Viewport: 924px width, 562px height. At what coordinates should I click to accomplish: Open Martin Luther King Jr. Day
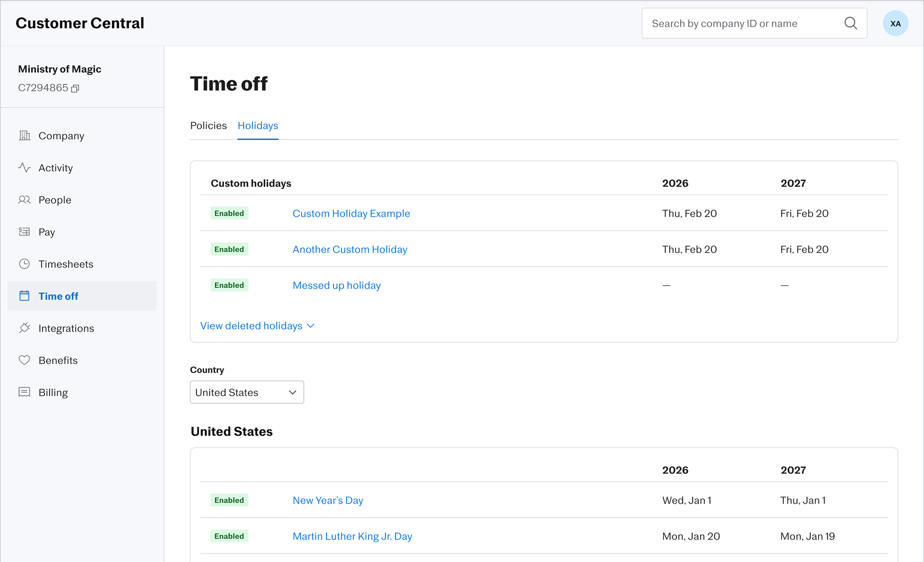[352, 536]
